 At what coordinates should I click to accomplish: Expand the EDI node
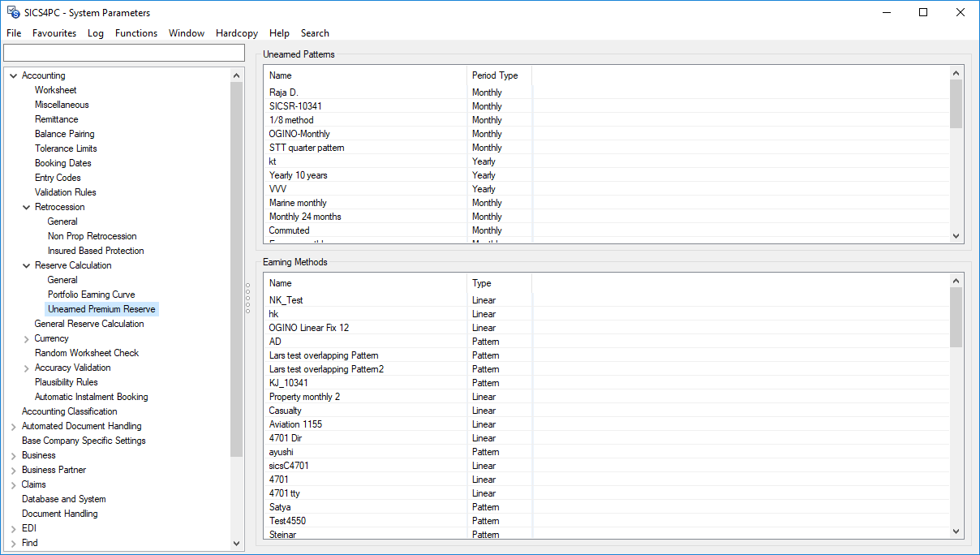(13, 527)
